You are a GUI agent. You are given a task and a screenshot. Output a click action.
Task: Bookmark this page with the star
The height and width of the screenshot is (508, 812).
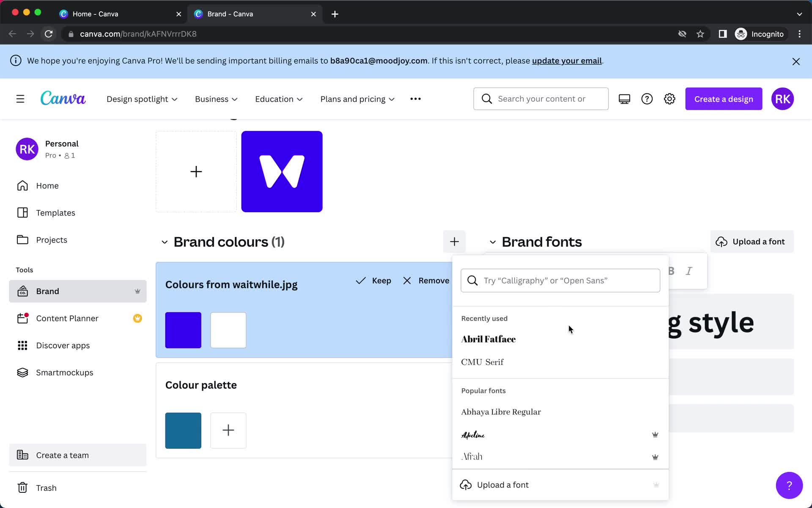click(x=700, y=34)
